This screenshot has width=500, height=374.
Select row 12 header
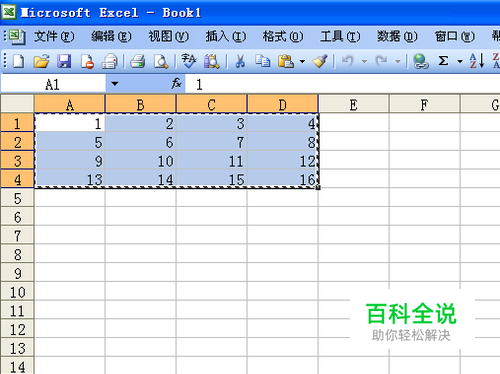(17, 329)
